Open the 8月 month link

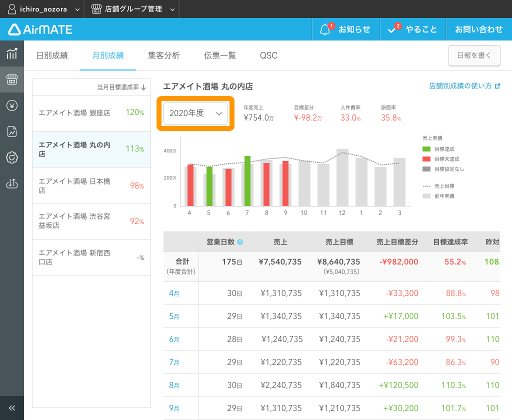[x=174, y=385]
